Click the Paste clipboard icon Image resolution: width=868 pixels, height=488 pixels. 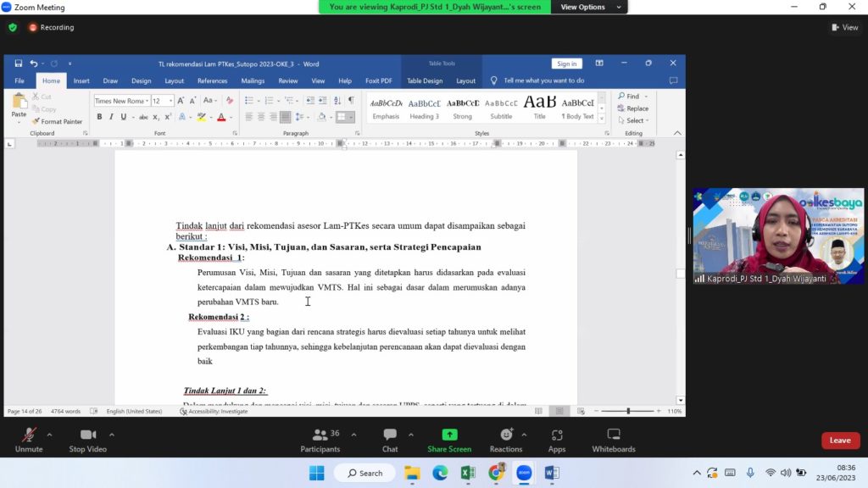pos(19,102)
